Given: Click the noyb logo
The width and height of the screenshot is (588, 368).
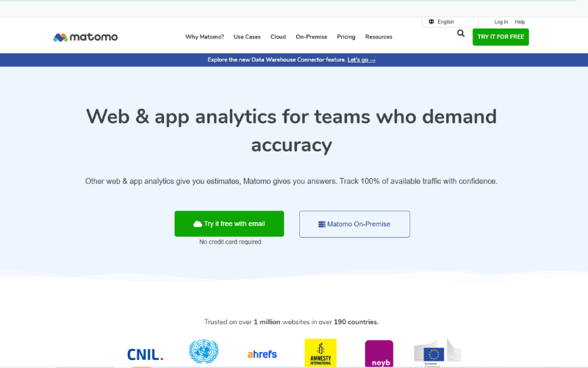Looking at the screenshot, I should pyautogui.click(x=379, y=354).
